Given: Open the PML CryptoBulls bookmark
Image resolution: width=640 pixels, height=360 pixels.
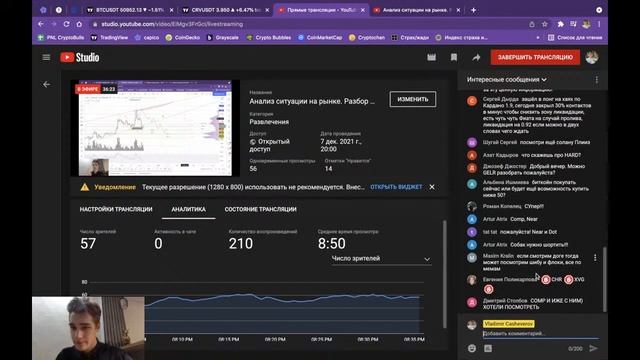Looking at the screenshot, I should click(61, 38).
